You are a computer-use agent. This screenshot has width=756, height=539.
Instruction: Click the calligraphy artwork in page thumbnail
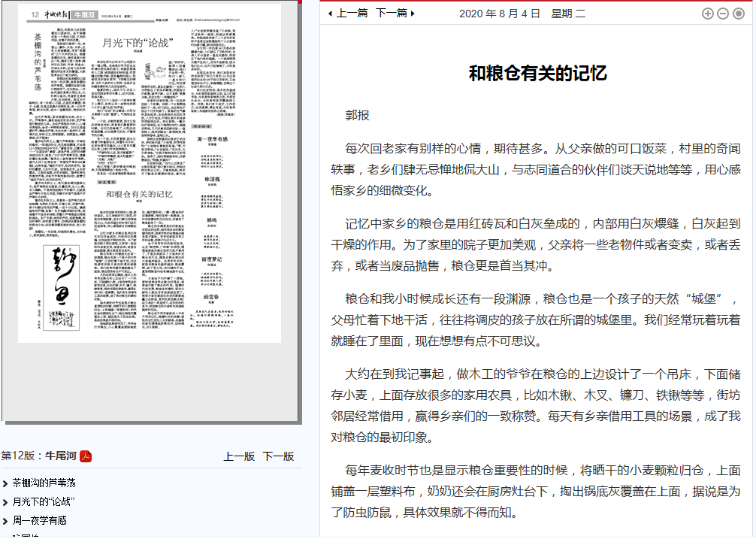[61, 288]
